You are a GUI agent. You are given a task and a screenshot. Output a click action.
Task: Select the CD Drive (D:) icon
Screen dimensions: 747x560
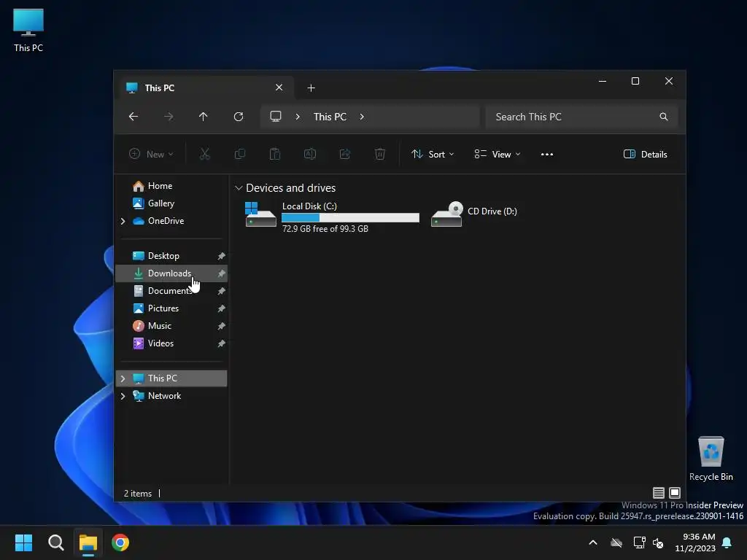[x=446, y=214]
